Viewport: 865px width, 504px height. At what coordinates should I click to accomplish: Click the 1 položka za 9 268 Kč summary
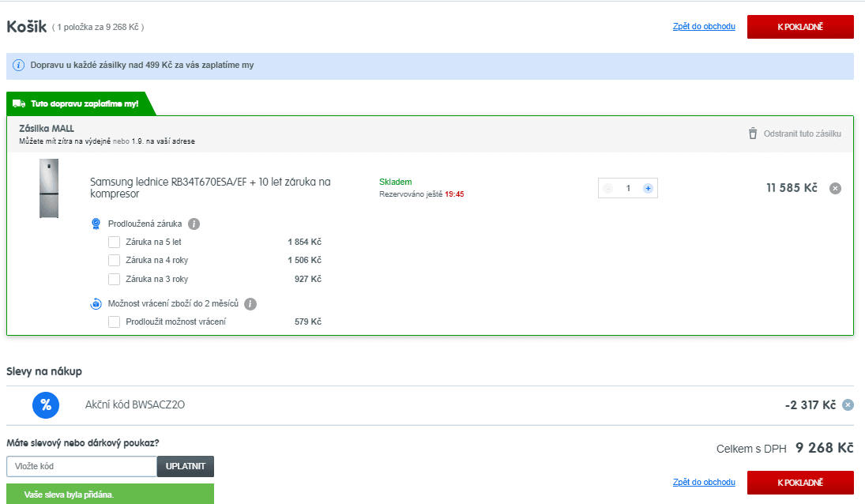(98, 27)
